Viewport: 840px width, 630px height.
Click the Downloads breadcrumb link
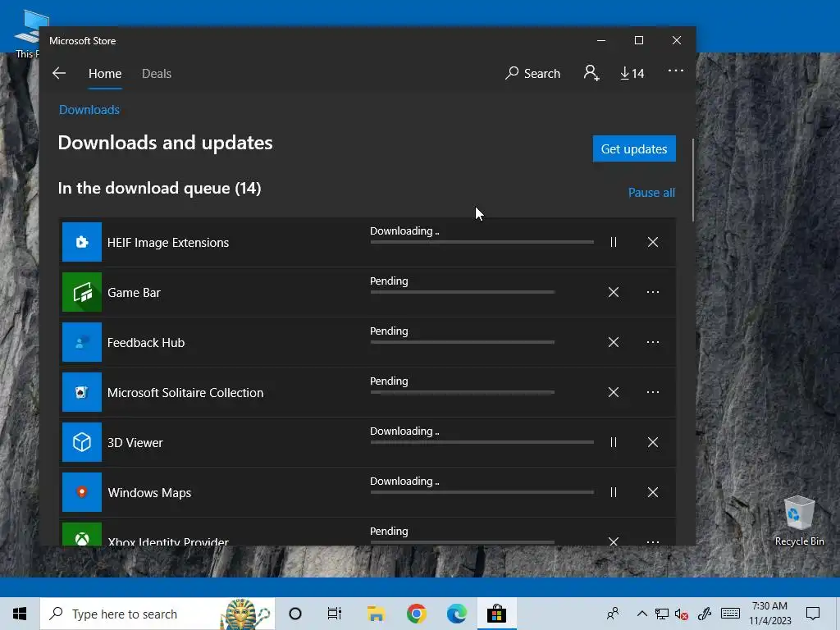tap(89, 110)
